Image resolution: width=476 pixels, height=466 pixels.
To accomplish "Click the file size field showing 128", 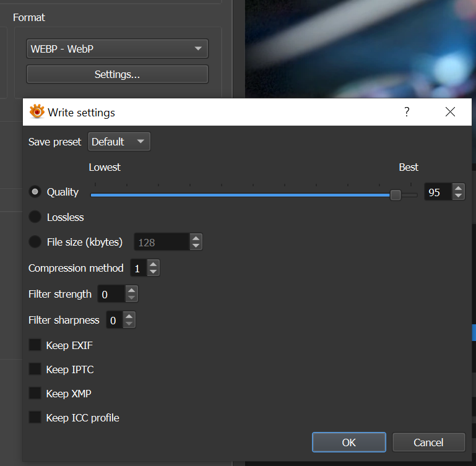I will click(162, 242).
